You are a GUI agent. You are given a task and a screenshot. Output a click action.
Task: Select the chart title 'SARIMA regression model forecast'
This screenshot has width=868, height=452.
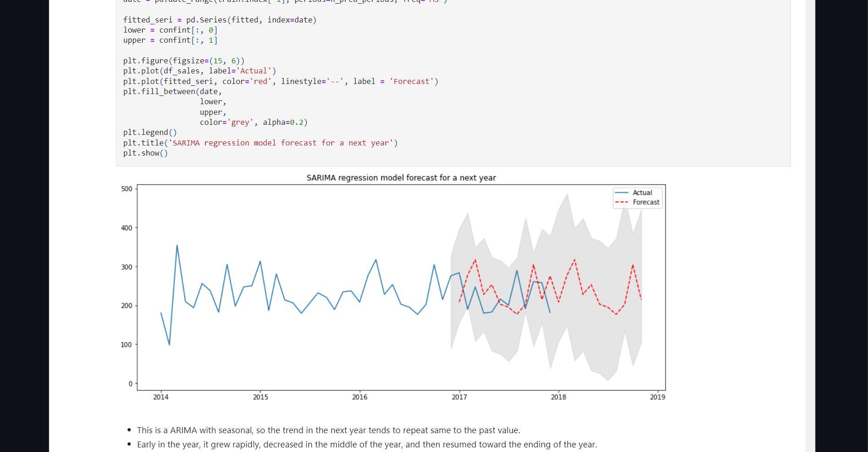[x=401, y=178]
